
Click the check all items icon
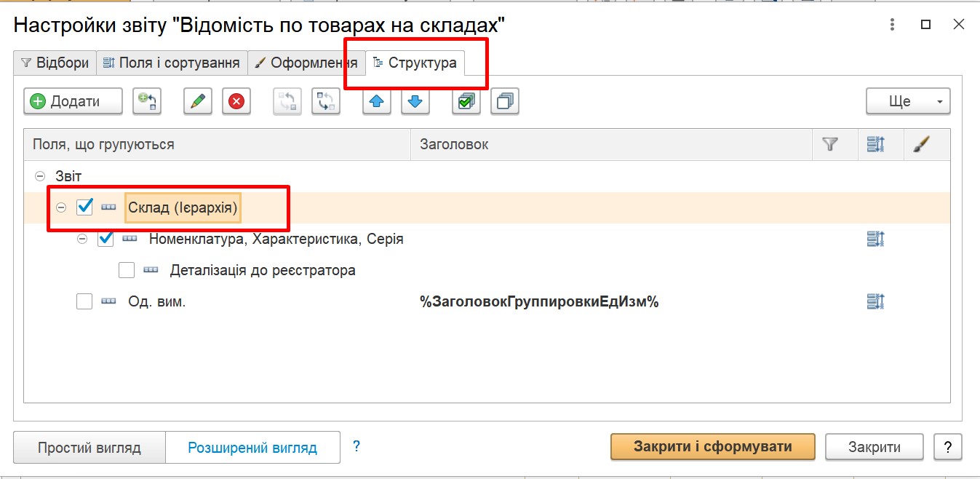pyautogui.click(x=466, y=102)
